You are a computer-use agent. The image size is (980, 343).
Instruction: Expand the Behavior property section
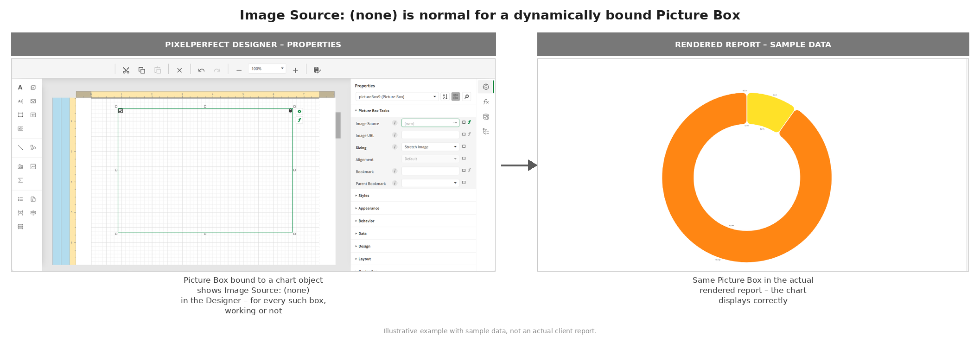pyautogui.click(x=365, y=221)
